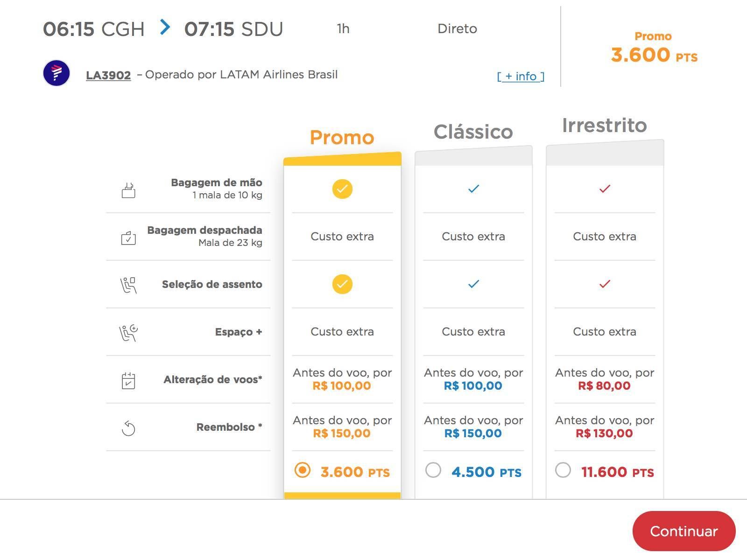Screen dimensions: 747x560
Task: Click the yellow checkmark for Promo hand baggage
Action: (x=342, y=189)
